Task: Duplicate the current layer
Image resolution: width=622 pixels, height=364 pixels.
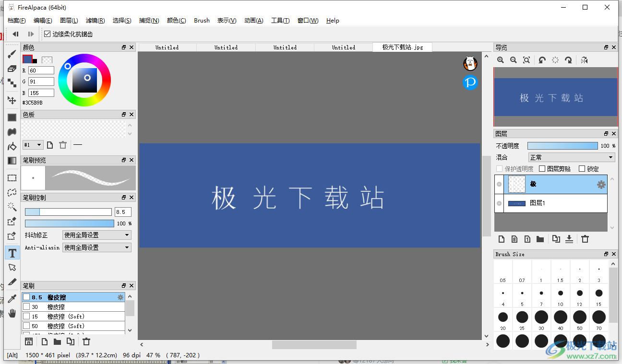Action: pyautogui.click(x=556, y=239)
